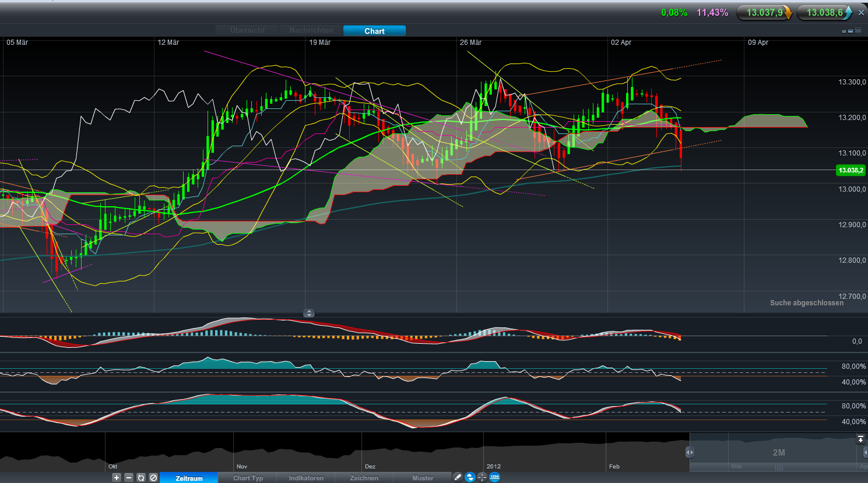
Task: Click the 11,43% percentage value
Action: [712, 13]
